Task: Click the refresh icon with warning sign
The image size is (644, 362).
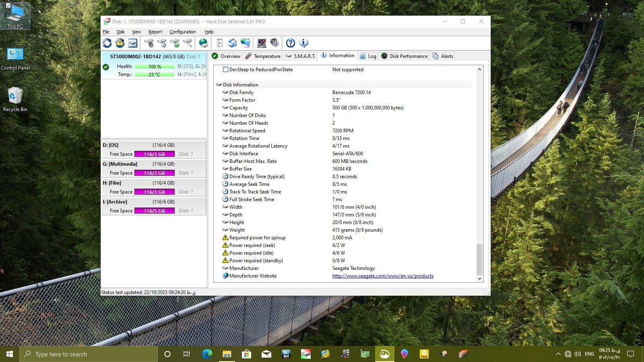Action: [120, 43]
